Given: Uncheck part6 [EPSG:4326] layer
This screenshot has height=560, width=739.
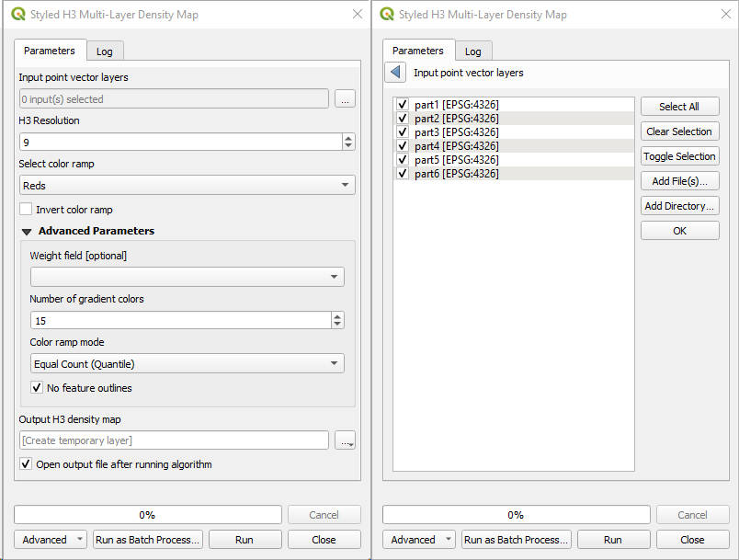Looking at the screenshot, I should pyautogui.click(x=402, y=174).
